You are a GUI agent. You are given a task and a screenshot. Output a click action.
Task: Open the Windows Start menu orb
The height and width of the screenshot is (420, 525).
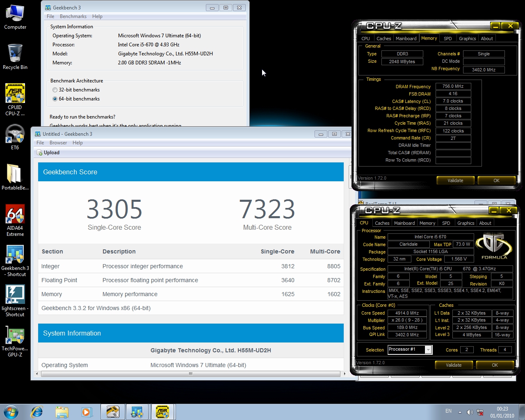[11, 412]
